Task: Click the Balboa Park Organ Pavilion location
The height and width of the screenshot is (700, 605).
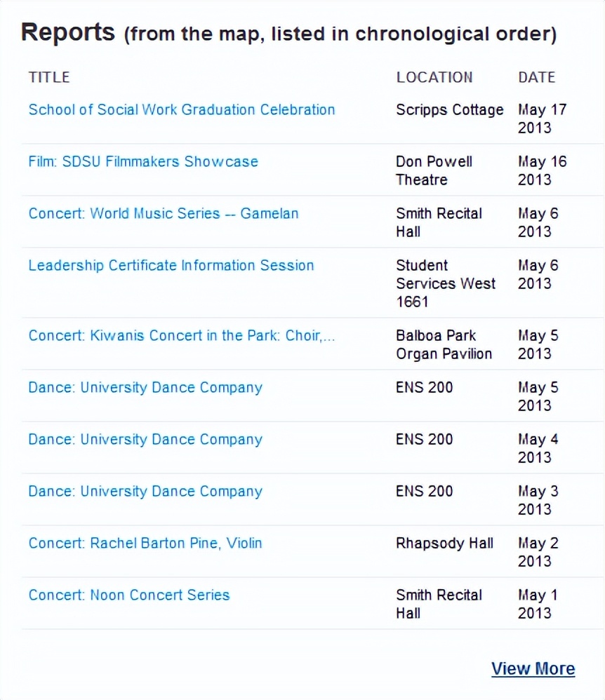Action: click(x=444, y=344)
